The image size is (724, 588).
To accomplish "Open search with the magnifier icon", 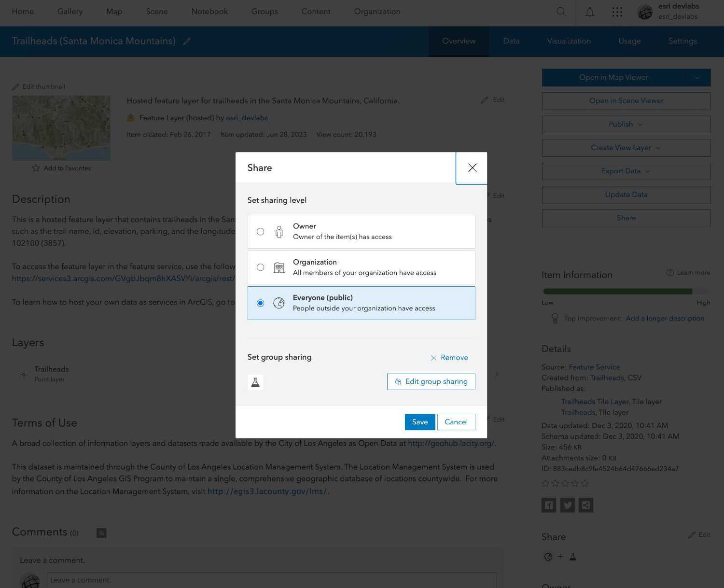I will [x=561, y=12].
